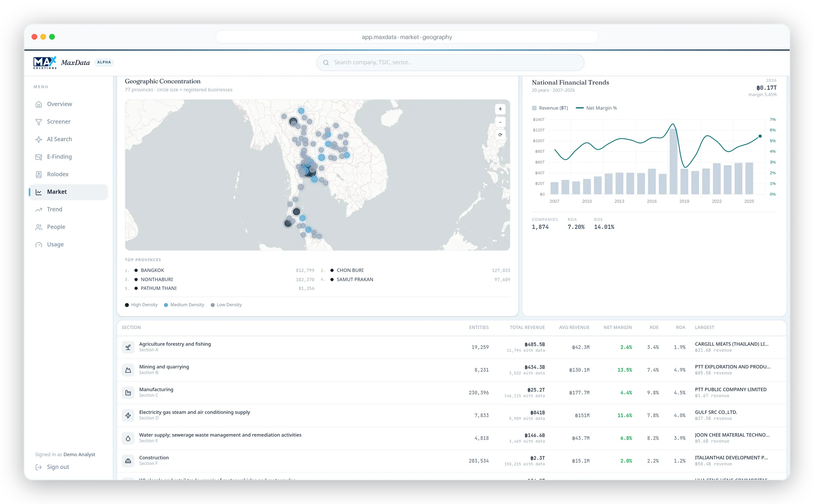Sort table by Total Revenue column
This screenshot has height=504, width=814.
(527, 327)
